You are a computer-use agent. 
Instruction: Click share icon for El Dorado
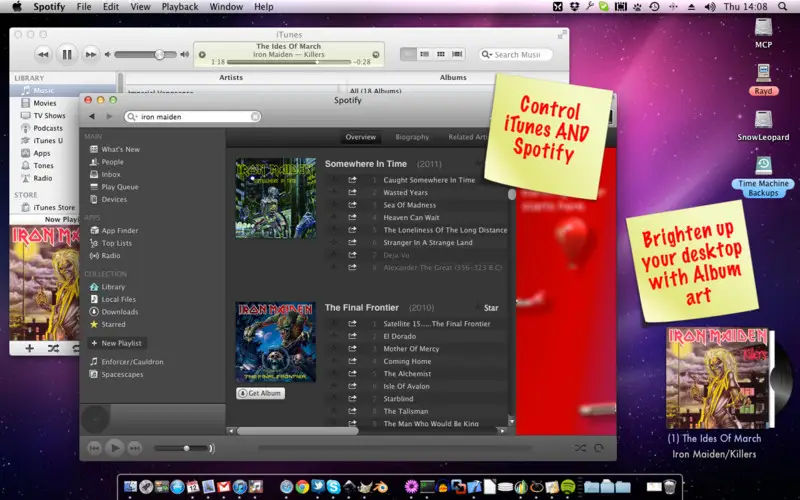[352, 336]
